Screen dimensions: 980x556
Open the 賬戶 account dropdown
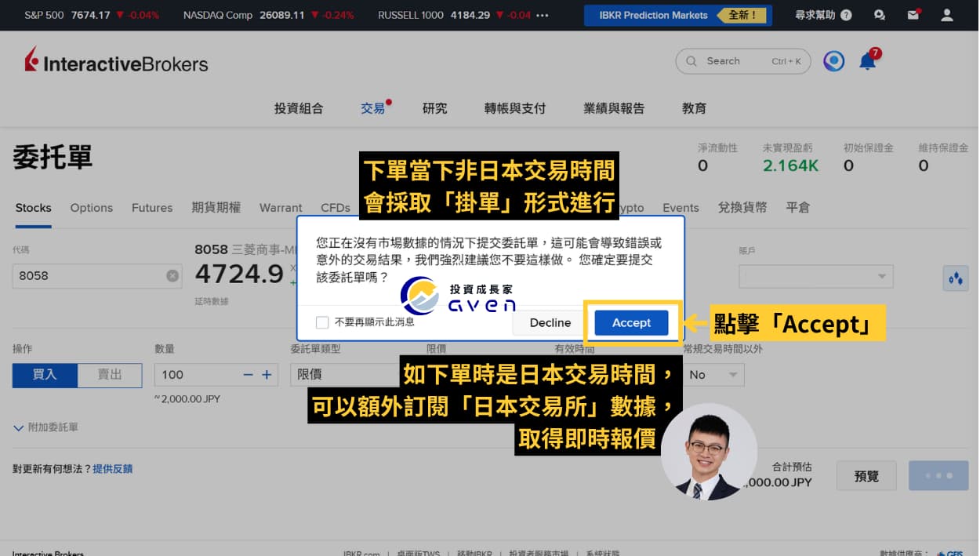(816, 276)
